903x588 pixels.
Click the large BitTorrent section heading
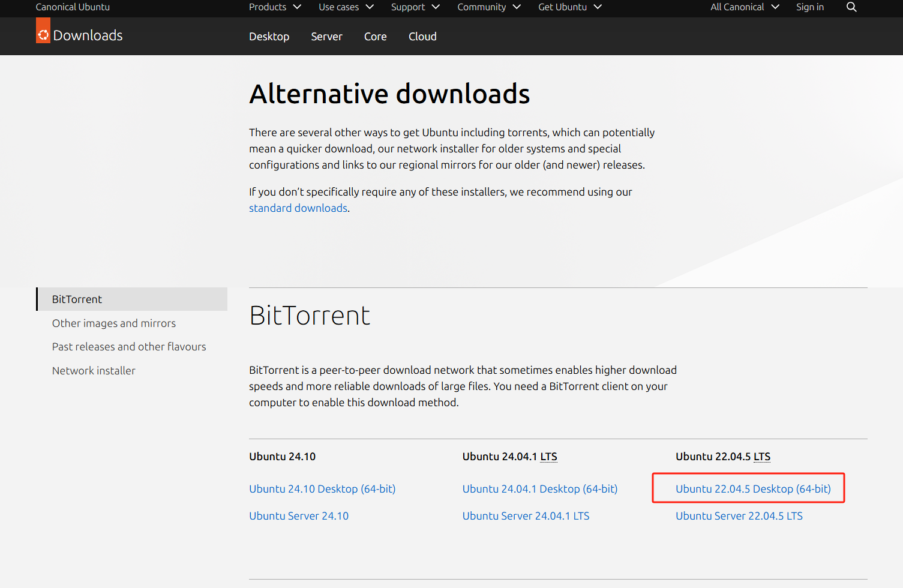[310, 316]
